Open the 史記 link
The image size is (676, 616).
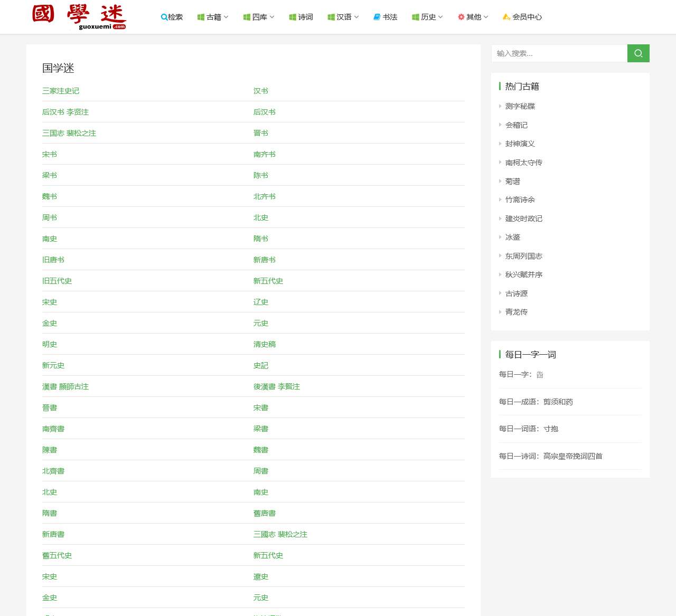261,365
